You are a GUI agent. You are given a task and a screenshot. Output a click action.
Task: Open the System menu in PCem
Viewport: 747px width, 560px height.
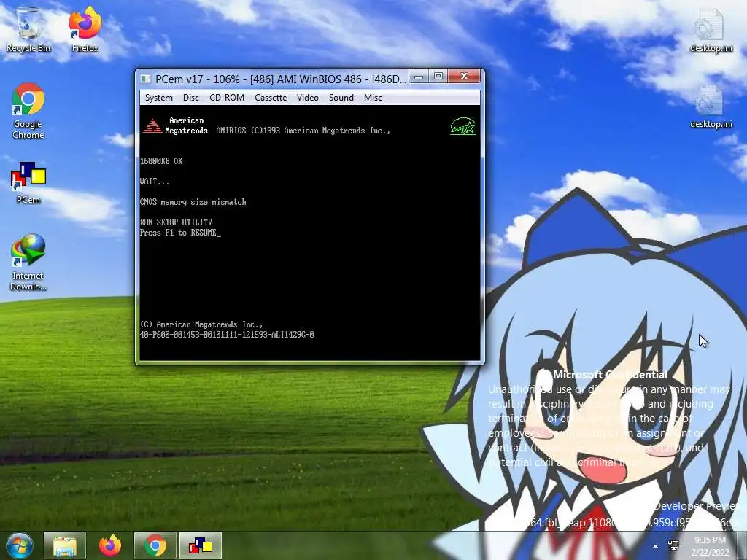[158, 98]
